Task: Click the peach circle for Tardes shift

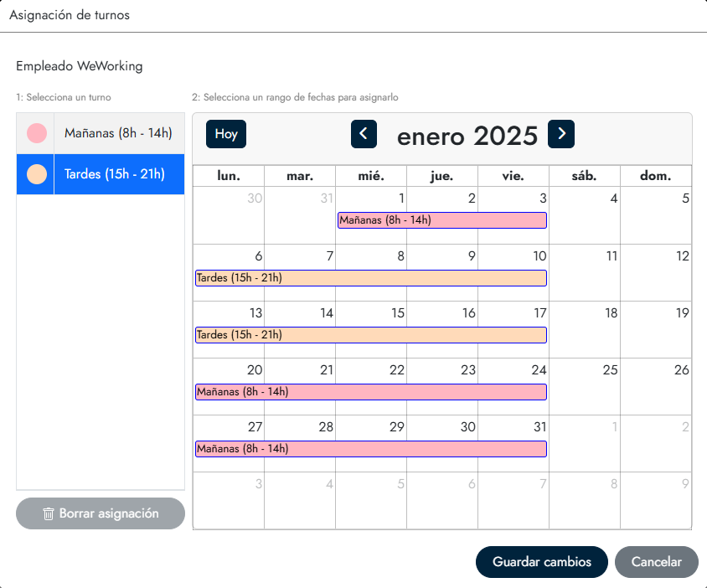Action: [x=36, y=174]
